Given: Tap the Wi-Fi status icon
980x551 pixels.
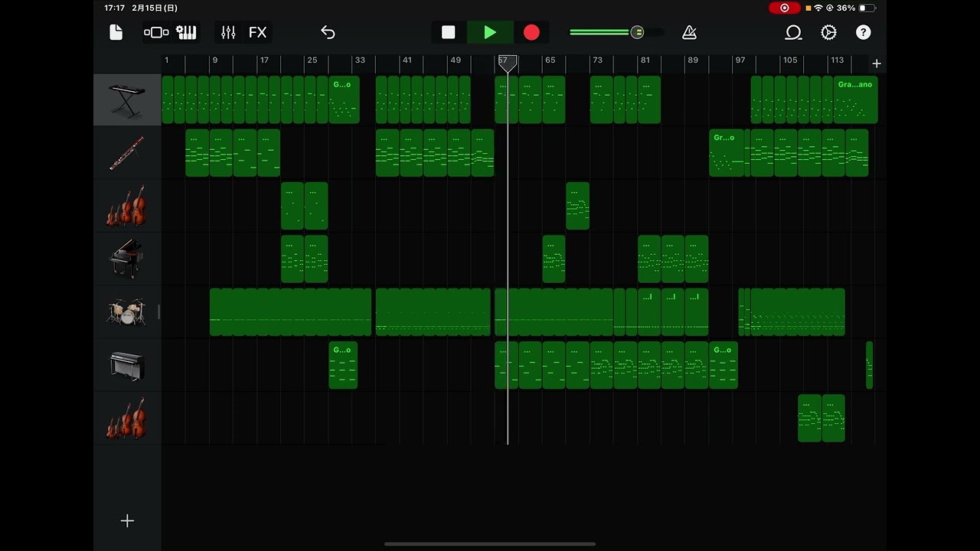Looking at the screenshot, I should (x=818, y=8).
